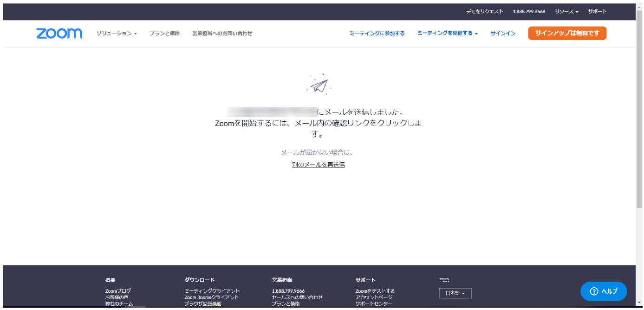This screenshot has width=644, height=310.
Task: Select ミーティングに参加する in header
Action: (x=377, y=33)
